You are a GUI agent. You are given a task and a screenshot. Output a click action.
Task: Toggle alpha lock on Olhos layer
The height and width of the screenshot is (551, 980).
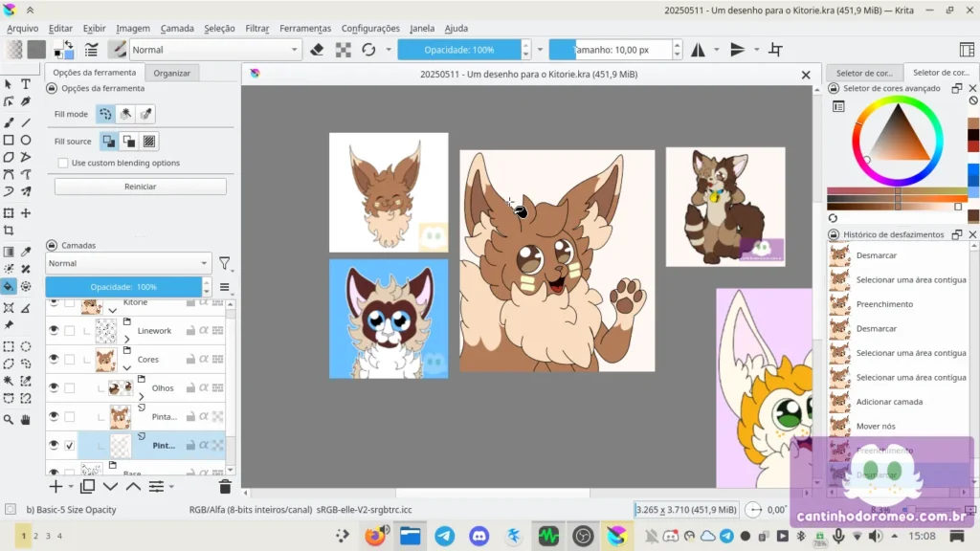point(203,387)
